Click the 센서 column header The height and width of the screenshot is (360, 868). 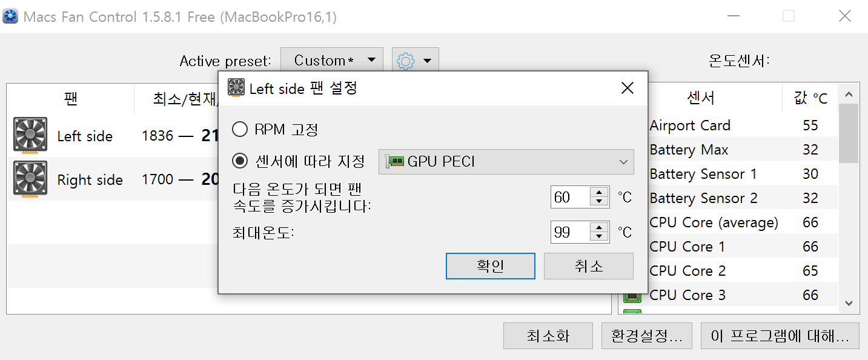tap(701, 98)
